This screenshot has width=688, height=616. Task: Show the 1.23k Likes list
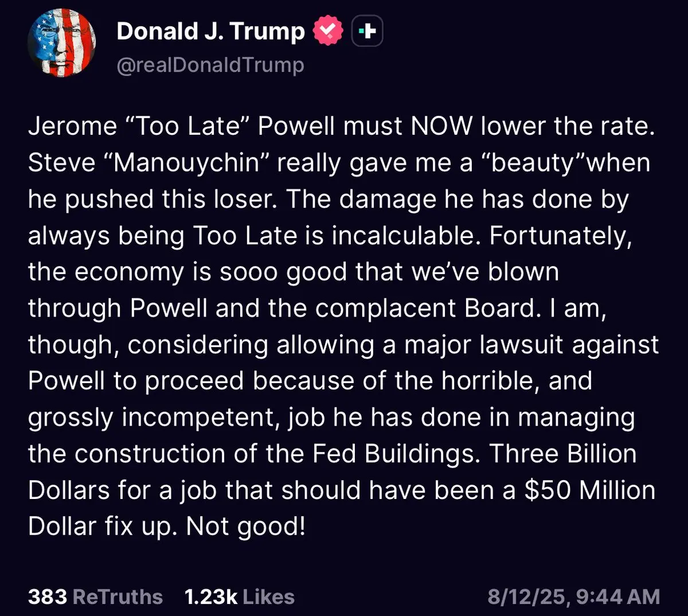(x=240, y=596)
